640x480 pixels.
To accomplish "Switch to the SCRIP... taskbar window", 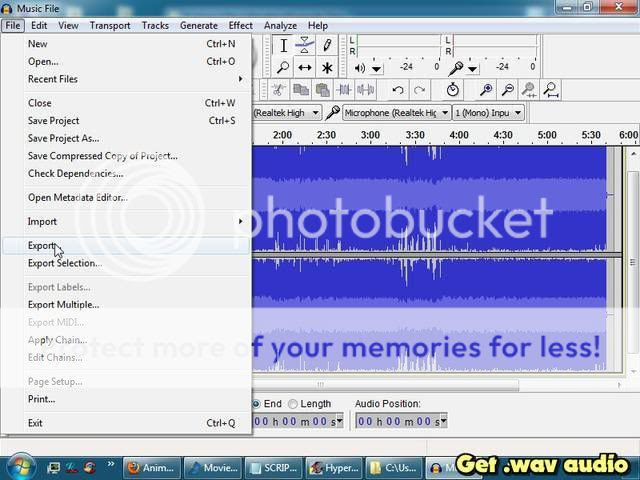I will 274,468.
